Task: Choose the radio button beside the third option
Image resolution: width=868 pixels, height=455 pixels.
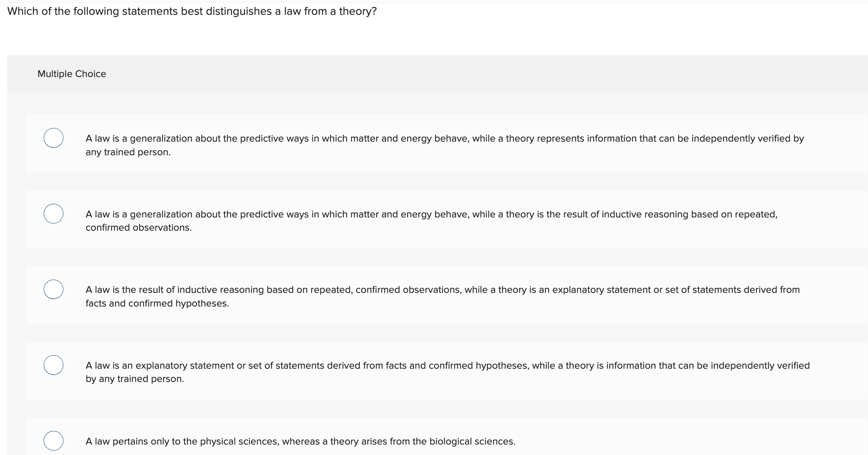Action: point(54,289)
